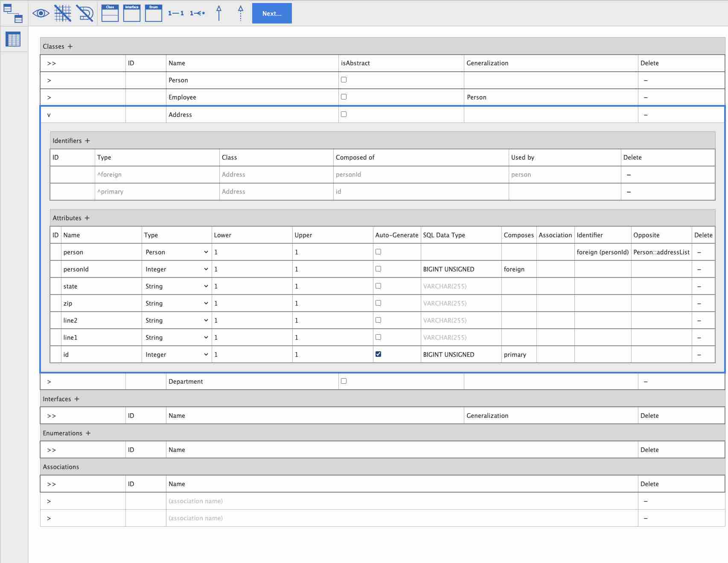Add a new attribute with the plus sign

[x=87, y=218]
